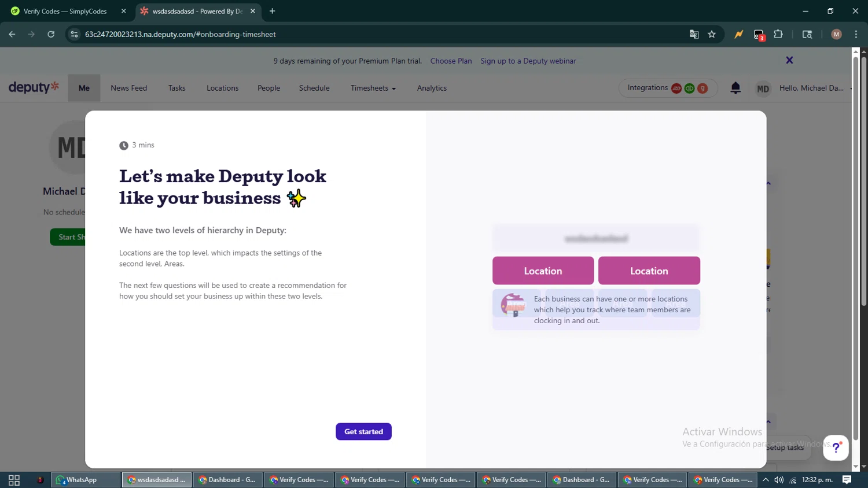The image size is (868, 488).
Task: Click the red app icon beside WhatsApp
Action: click(x=40, y=480)
